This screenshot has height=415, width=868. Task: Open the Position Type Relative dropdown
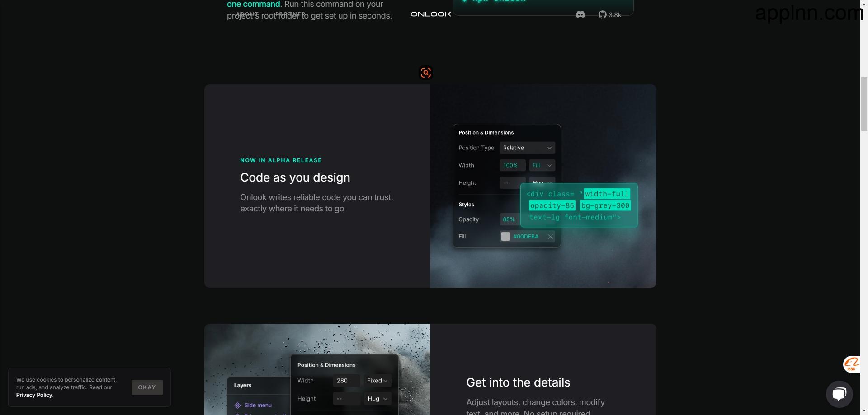point(527,148)
